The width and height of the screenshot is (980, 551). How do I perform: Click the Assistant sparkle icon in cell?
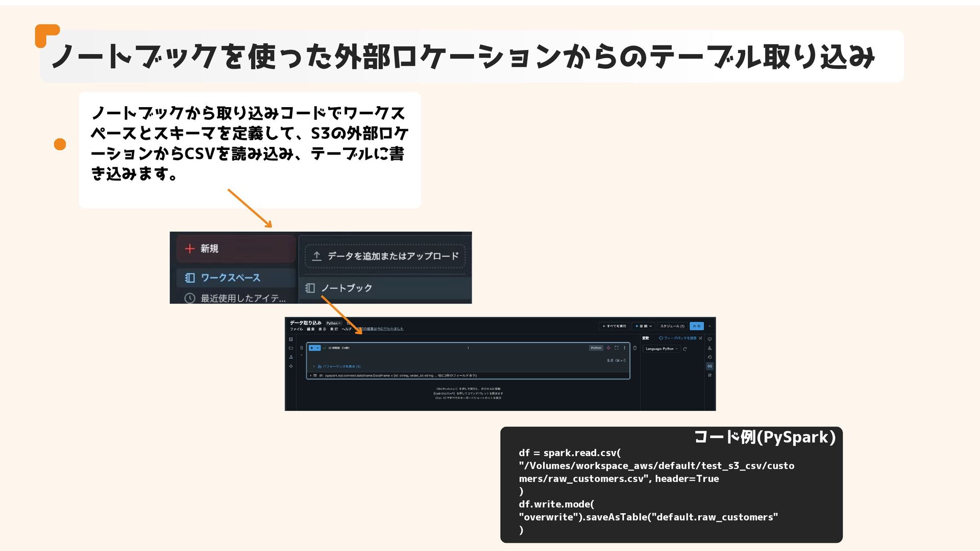608,348
